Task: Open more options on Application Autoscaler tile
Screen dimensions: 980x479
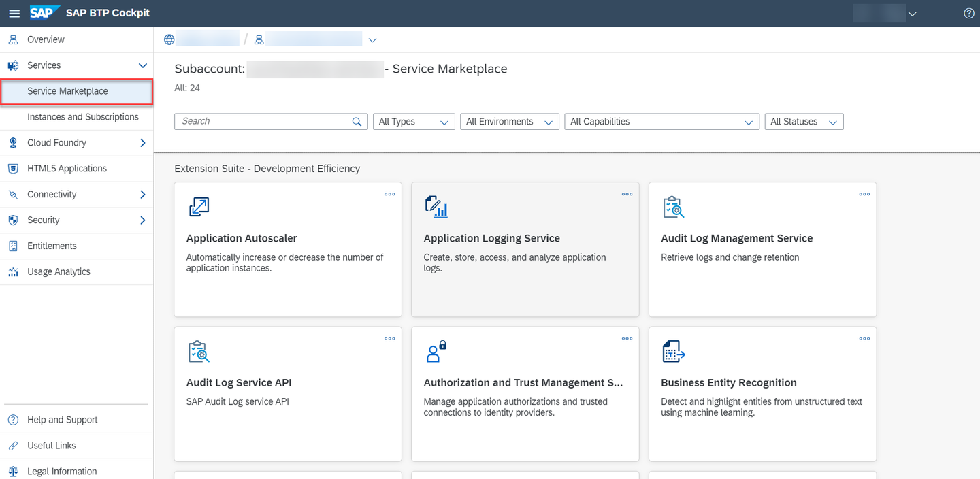Action: [x=389, y=194]
